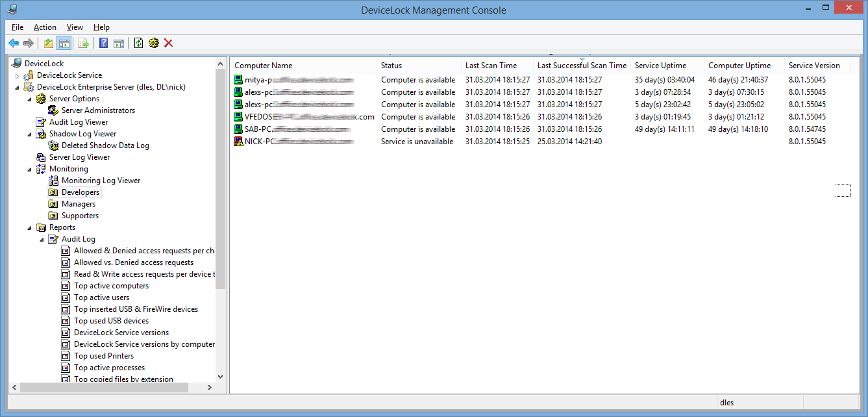Click the Deleted Shadow Data Log icon
The image size is (868, 417).
(x=53, y=145)
